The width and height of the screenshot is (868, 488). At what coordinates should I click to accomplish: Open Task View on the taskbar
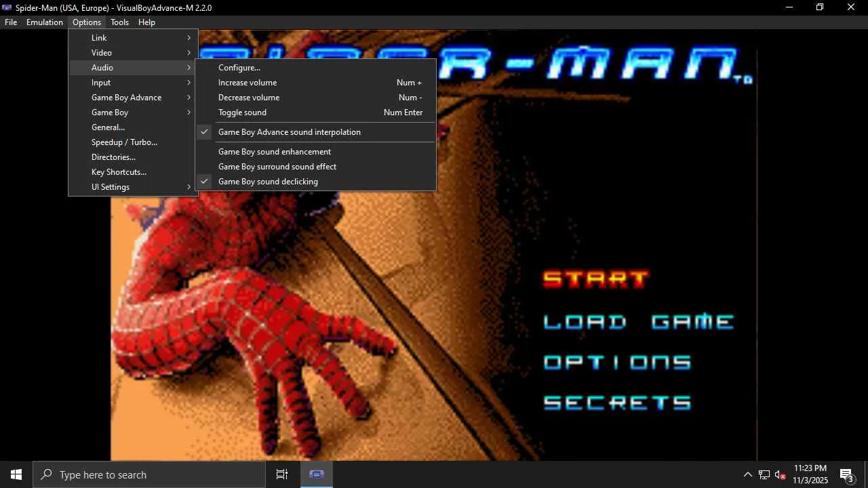[x=282, y=474]
